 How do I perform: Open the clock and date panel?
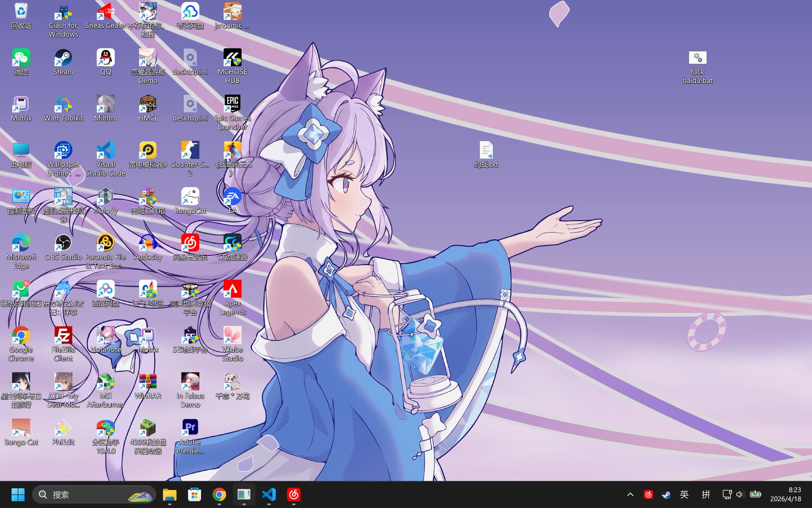point(785,494)
